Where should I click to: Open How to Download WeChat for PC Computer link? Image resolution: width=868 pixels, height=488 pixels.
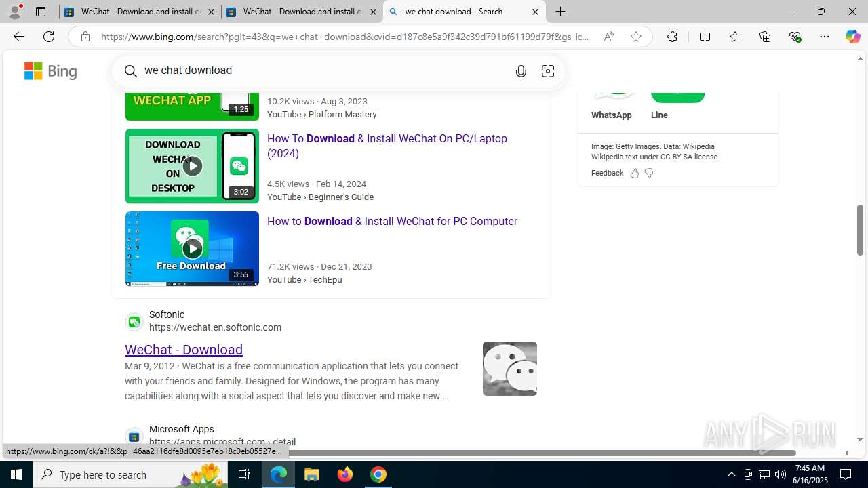pos(392,221)
